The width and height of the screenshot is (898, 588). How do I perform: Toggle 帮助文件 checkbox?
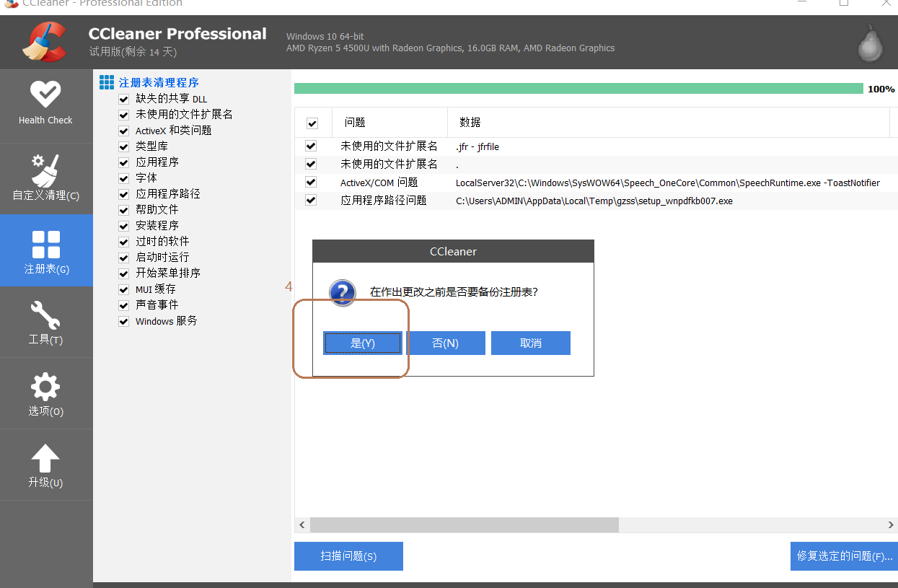pos(123,210)
